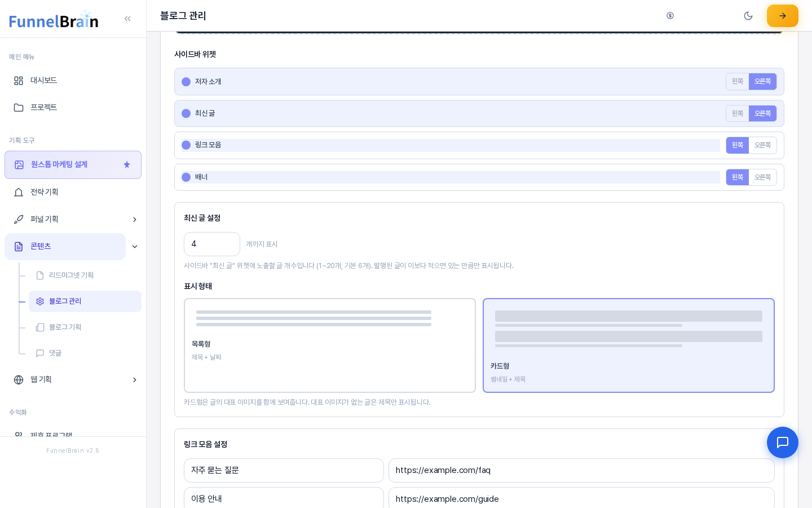Open 대시보드 from the main menu
The image size is (812, 508).
[73, 81]
